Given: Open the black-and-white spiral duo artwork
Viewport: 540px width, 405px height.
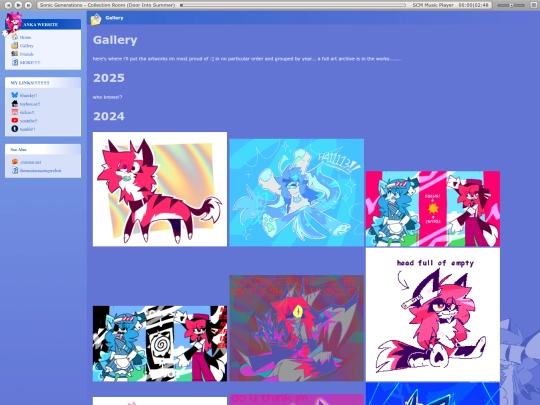Looking at the screenshot, I should 160,343.
